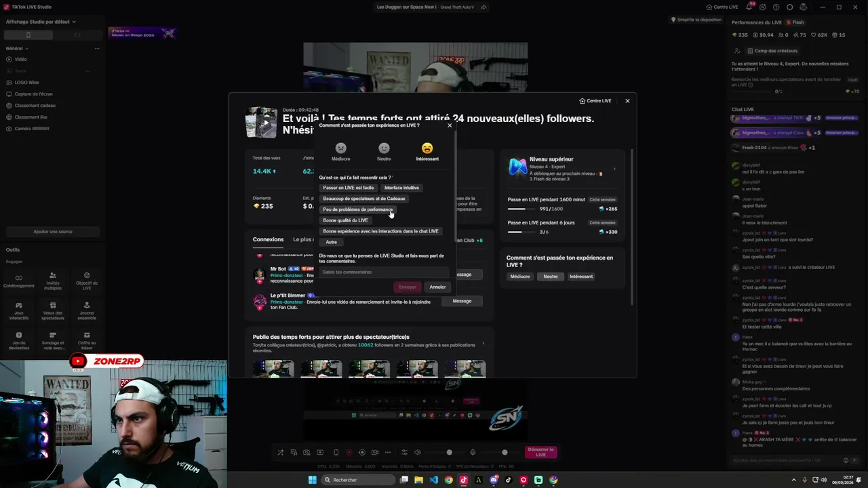Screen dimensions: 868x488
Task: Expand the Niveau supérieur card chevron
Action: coord(614,169)
